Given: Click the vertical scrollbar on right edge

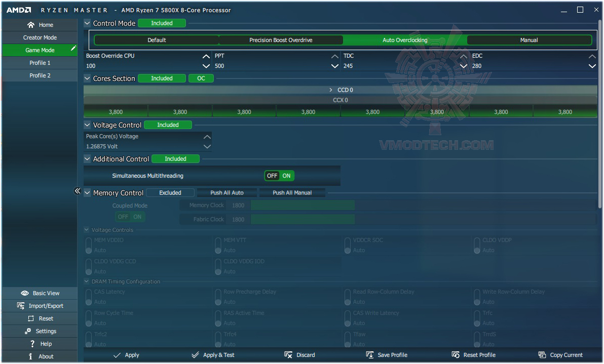Looking at the screenshot, I should tap(600, 114).
